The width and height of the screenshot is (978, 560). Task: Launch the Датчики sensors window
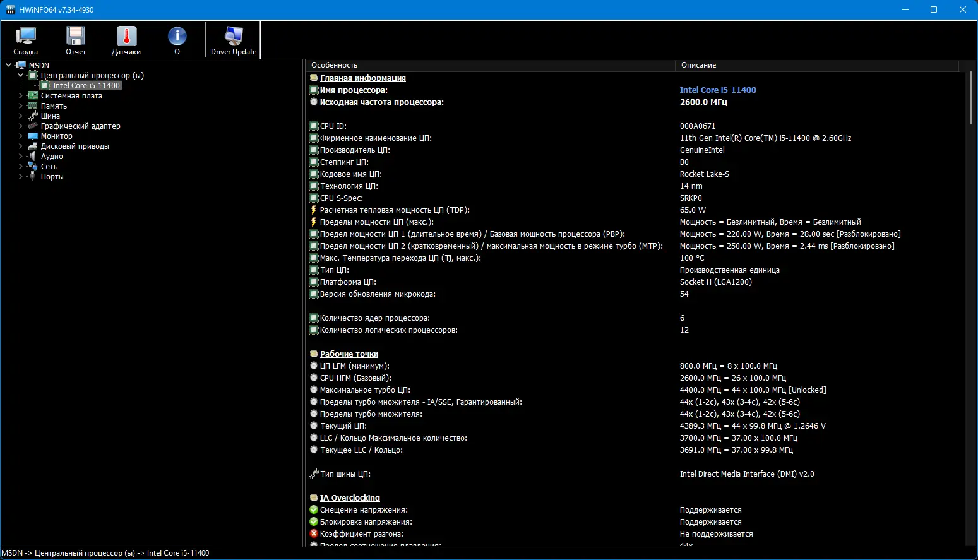tap(126, 40)
